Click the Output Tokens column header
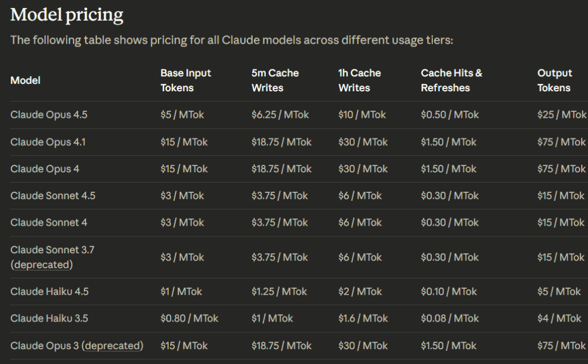Viewport: 588px width, 364px height. tap(554, 80)
